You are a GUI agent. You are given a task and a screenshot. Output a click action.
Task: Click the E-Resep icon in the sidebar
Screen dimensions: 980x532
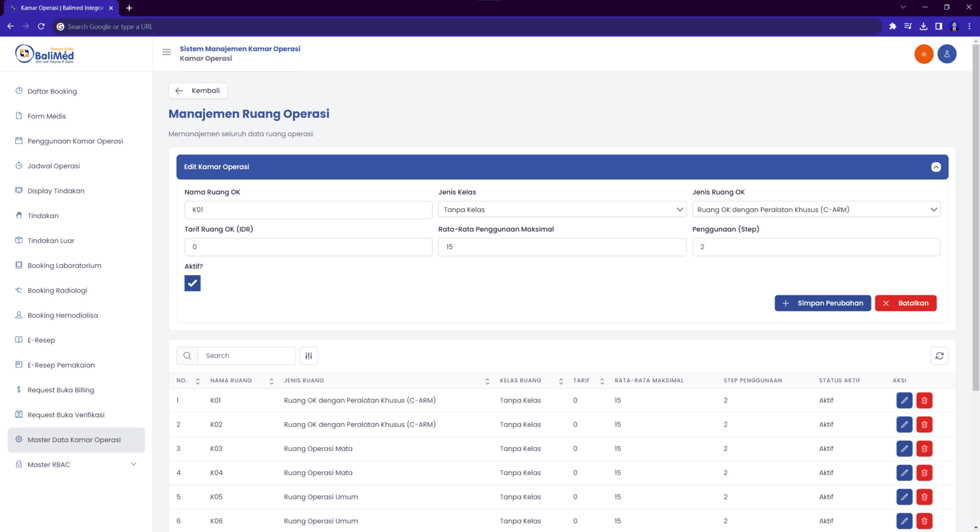tap(19, 340)
